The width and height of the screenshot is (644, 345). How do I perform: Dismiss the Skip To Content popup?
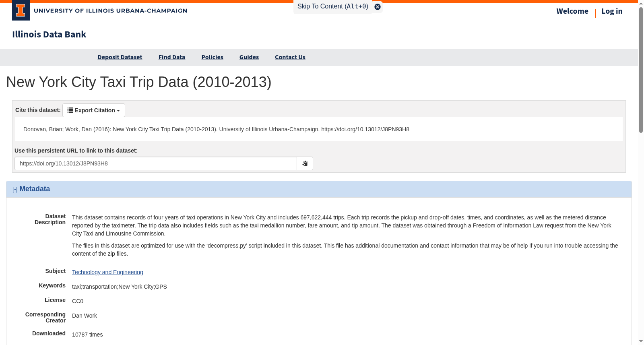point(378,7)
